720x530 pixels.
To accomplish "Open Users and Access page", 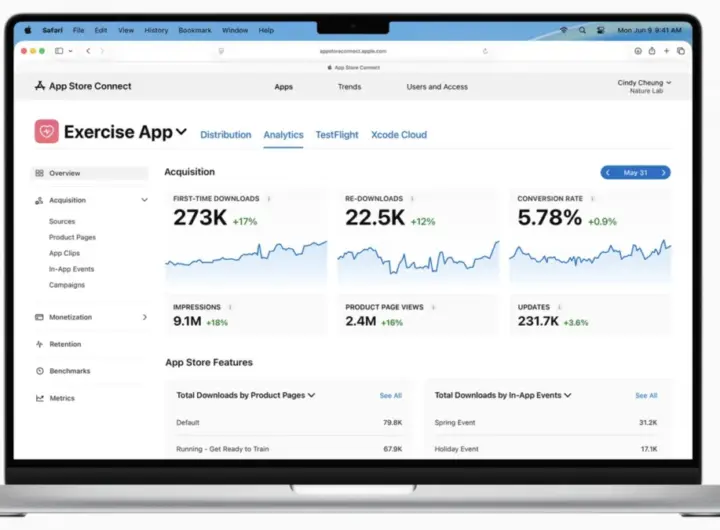I will coord(437,87).
